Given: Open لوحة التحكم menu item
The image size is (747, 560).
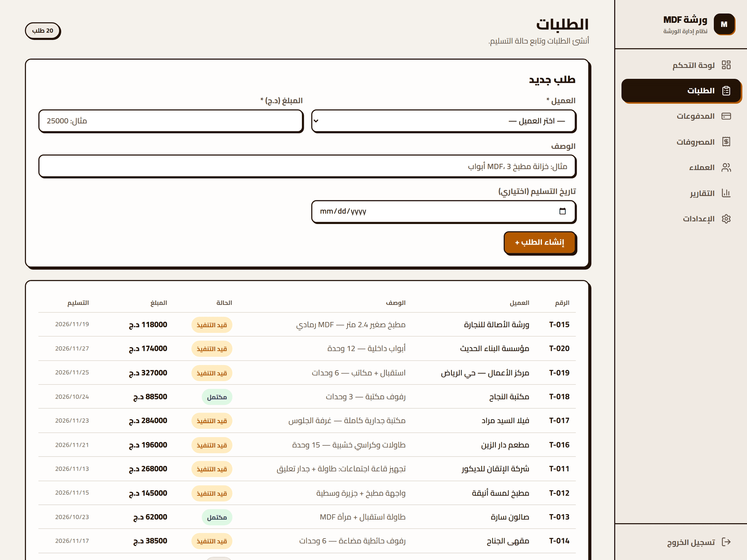Looking at the screenshot, I should click(681, 65).
